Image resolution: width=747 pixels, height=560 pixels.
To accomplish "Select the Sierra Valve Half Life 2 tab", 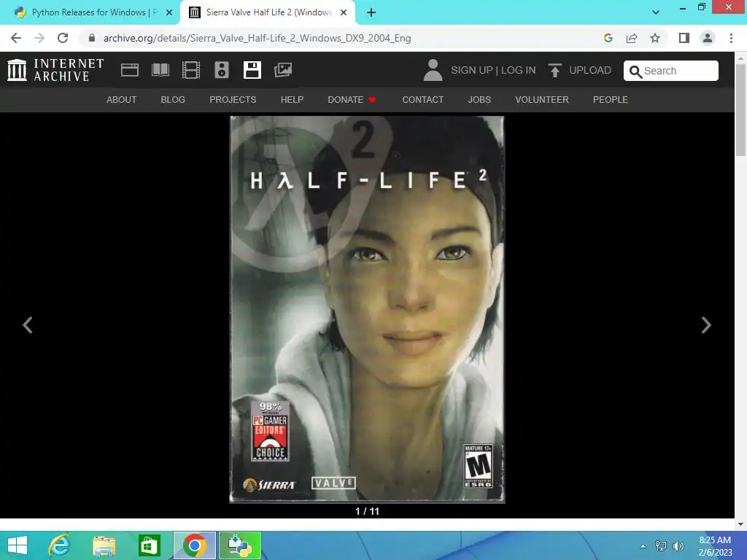I will [x=268, y=13].
